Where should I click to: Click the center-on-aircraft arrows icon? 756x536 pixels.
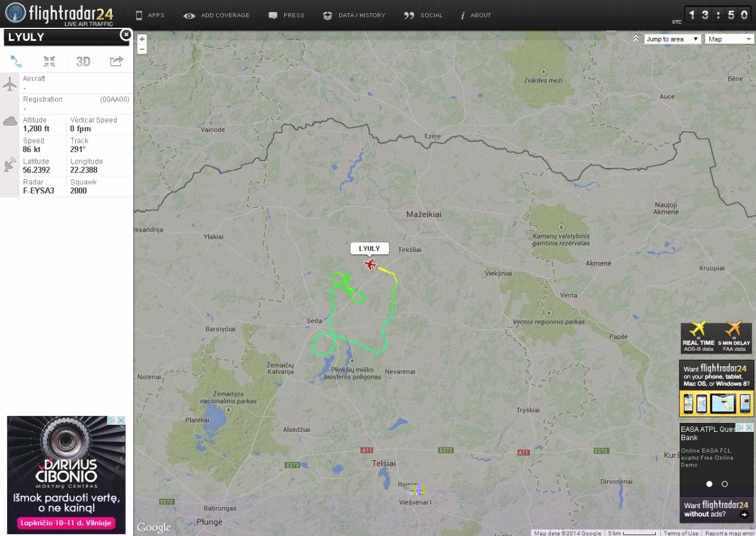pyautogui.click(x=49, y=61)
